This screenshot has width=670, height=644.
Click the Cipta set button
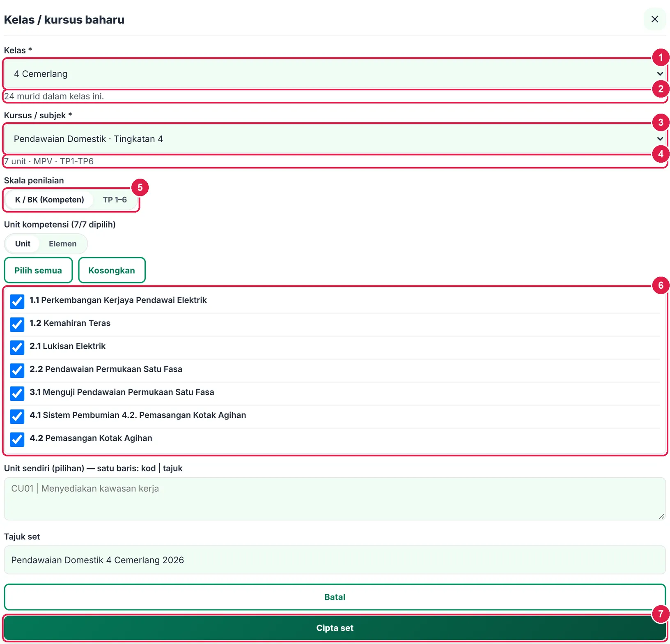coord(335,628)
